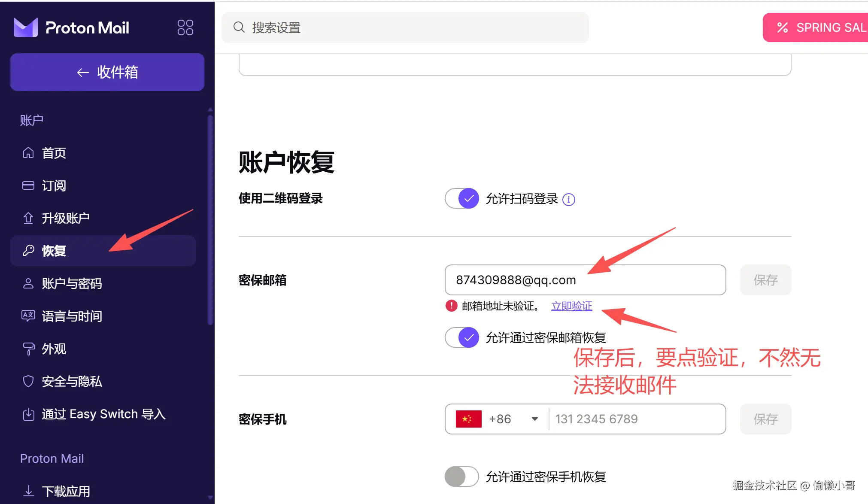The width and height of the screenshot is (868, 504).
Task: Click the info icon beside 允许扫码登录
Action: pos(569,200)
